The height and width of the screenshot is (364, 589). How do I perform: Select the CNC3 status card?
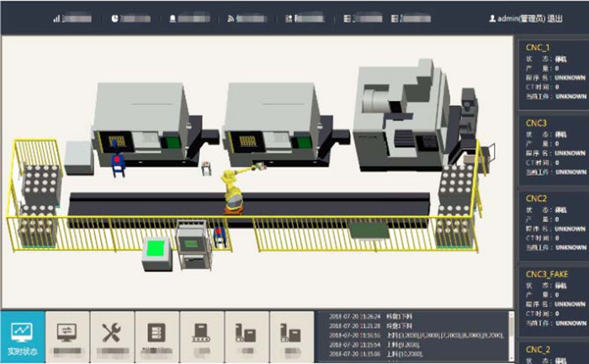click(x=552, y=149)
